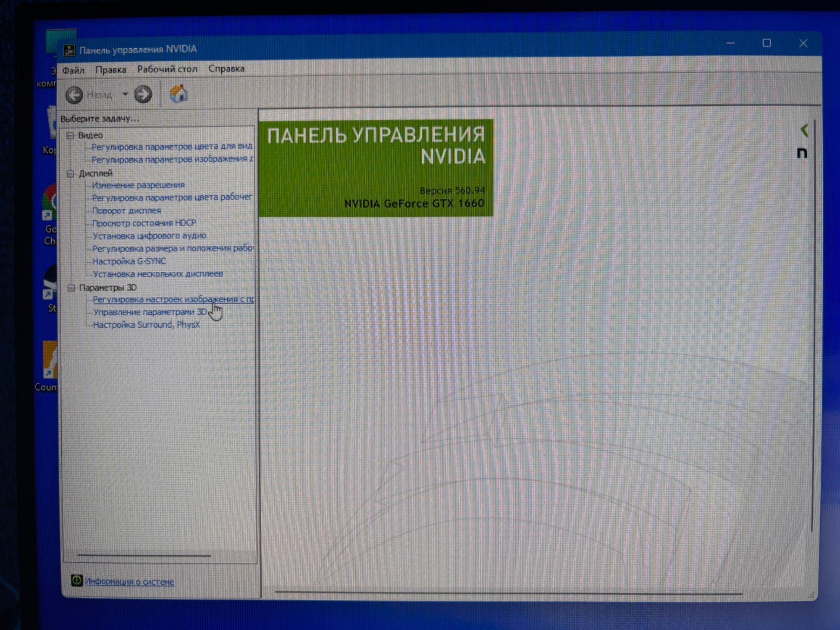Screen dimensions: 840x630
Task: Open Установка нескольких дисплеев
Action: [158, 274]
